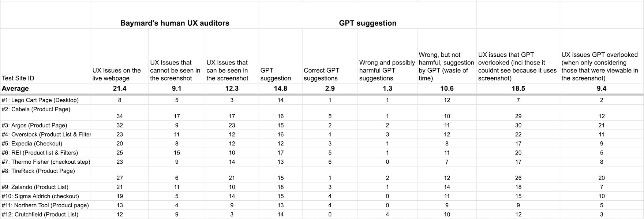The image size is (644, 219).
Task: Click "UX Issues on the live webpage" column header
Action: pyautogui.click(x=117, y=74)
